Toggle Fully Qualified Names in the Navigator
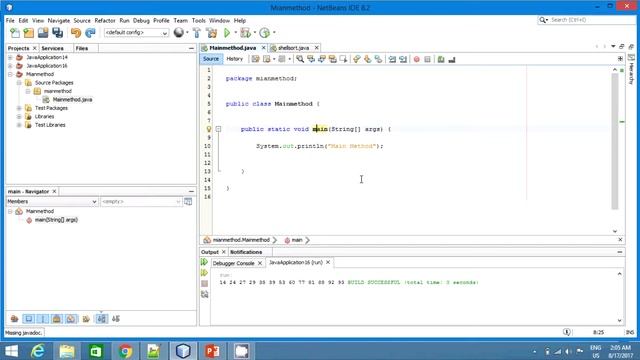This screenshot has width=640, height=360. point(86,319)
